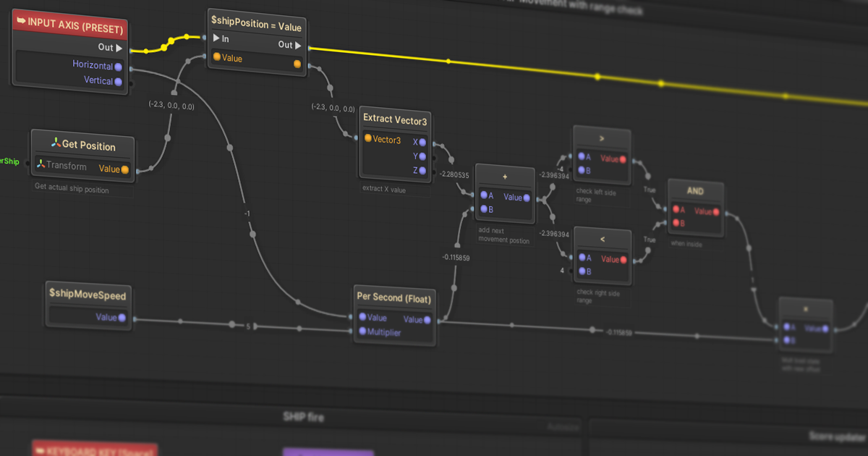
Task: Click the orange Value port on $shipPosition node
Action: pyautogui.click(x=218, y=58)
